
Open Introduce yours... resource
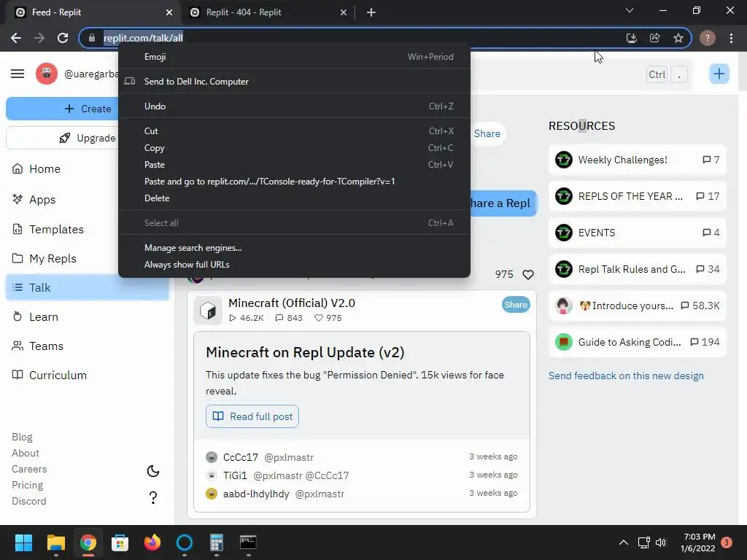(637, 306)
